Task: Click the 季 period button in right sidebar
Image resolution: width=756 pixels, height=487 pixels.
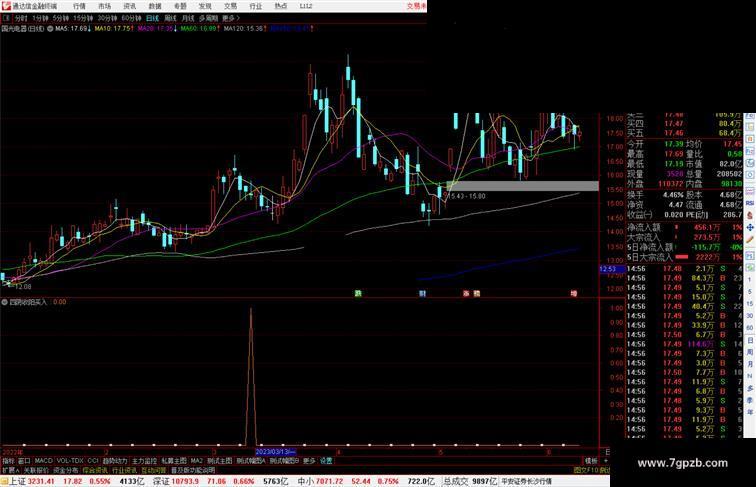Action: click(750, 400)
